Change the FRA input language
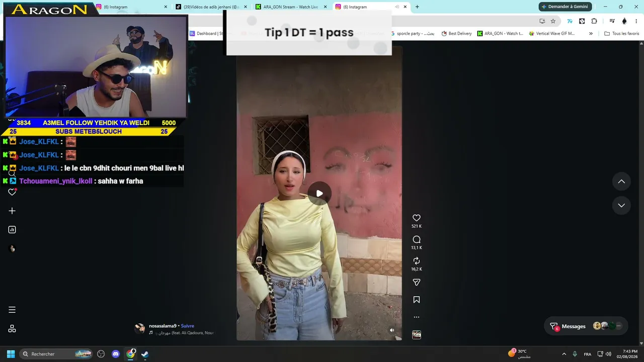Screen dimensions: 644x362 (x=588, y=354)
